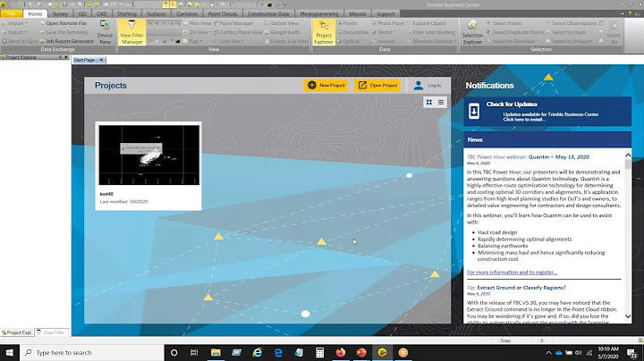This screenshot has height=361, width=644.
Task: Switch to the View Filter bottom tab
Action: 51,332
